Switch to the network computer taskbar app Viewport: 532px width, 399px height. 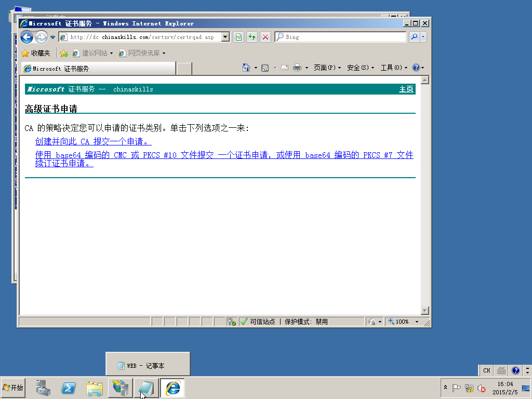pos(121,388)
